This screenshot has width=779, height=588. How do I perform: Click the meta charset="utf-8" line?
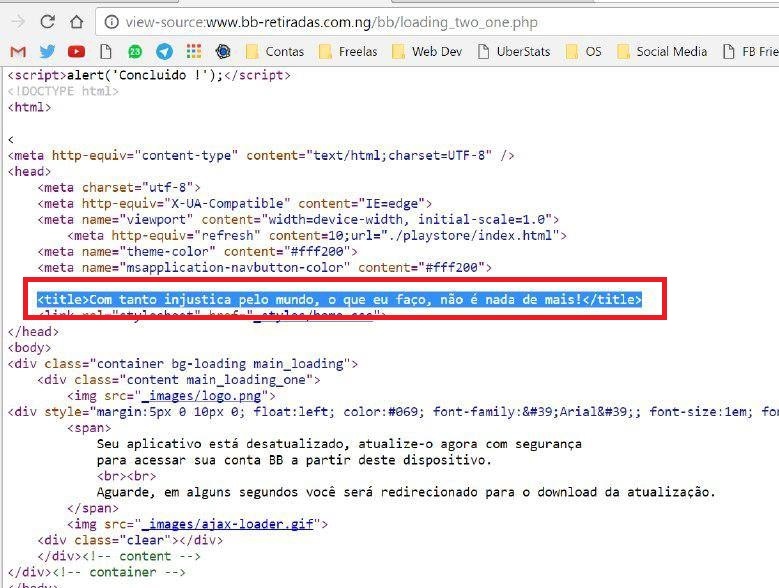(119, 187)
